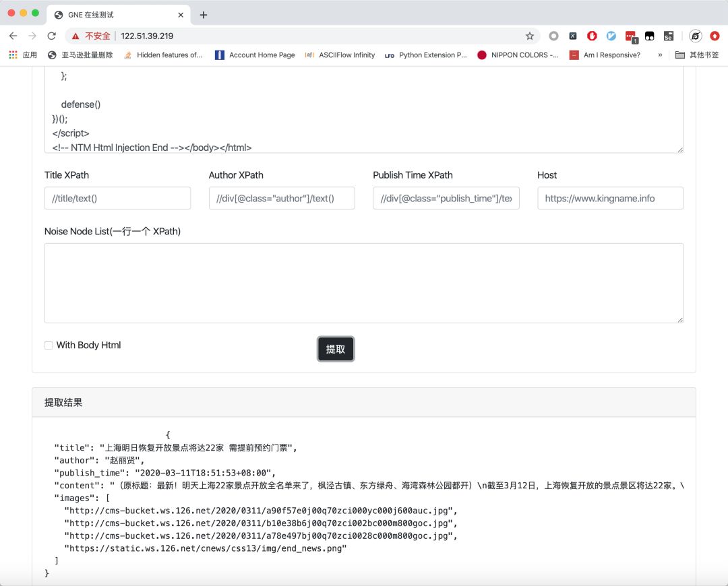This screenshot has width=728, height=586.
Task: Open the black mask extension icon
Action: (x=650, y=36)
